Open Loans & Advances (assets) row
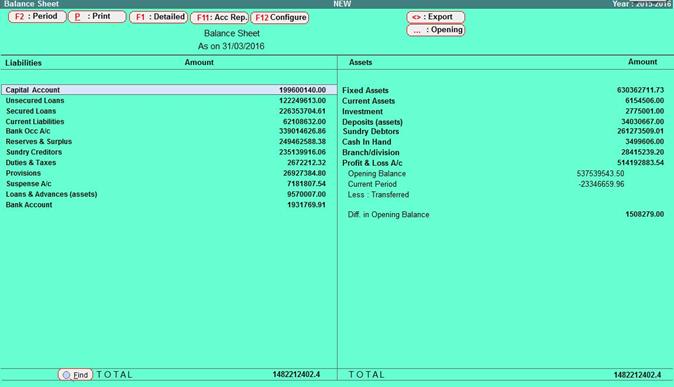This screenshot has height=387, width=674. point(169,194)
